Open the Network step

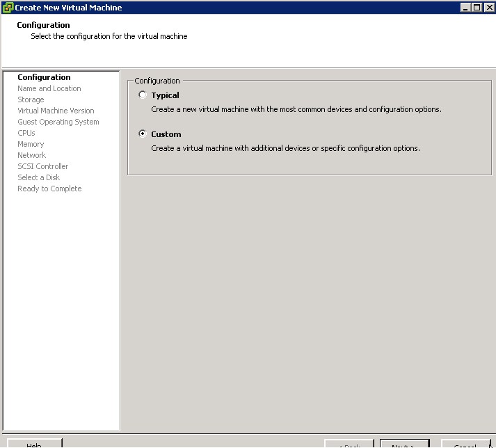tap(31, 155)
